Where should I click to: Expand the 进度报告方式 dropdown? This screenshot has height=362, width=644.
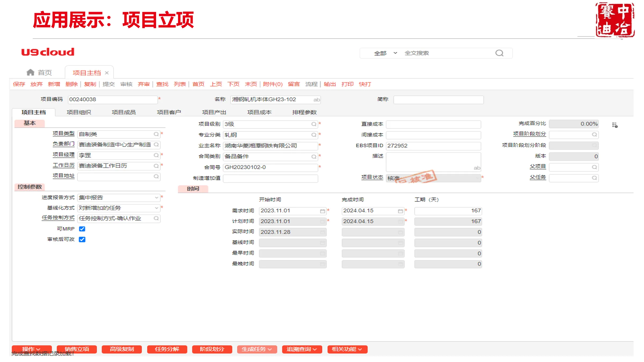(x=156, y=198)
